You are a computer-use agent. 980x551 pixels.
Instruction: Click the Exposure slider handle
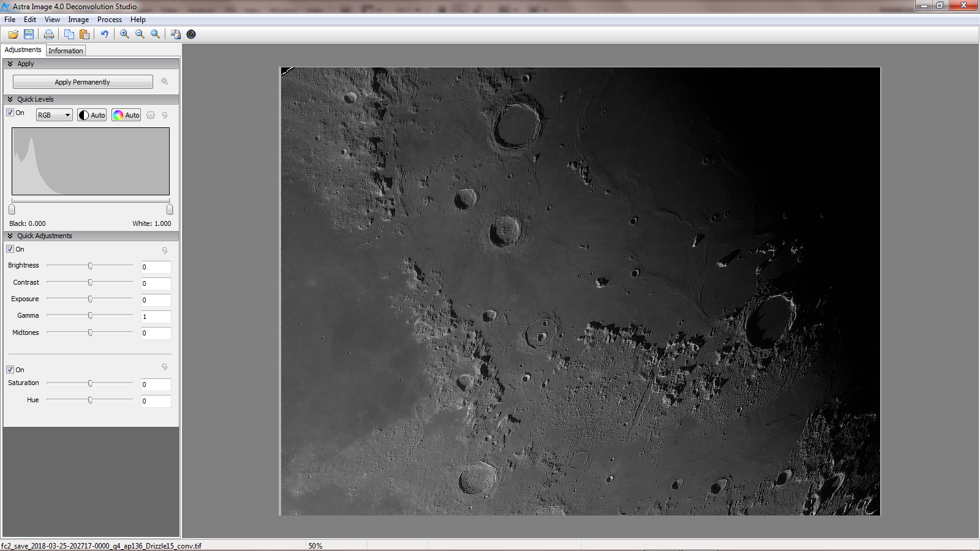(90, 299)
